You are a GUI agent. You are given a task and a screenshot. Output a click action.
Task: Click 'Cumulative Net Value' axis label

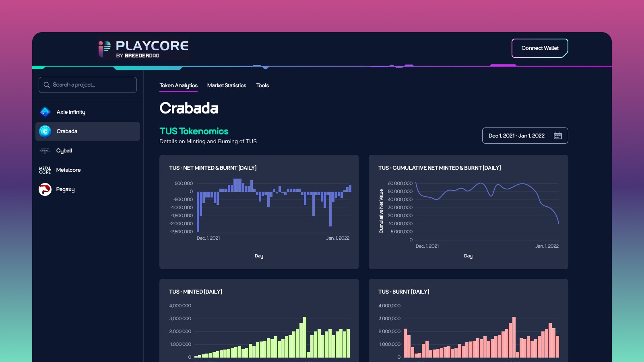click(x=381, y=211)
